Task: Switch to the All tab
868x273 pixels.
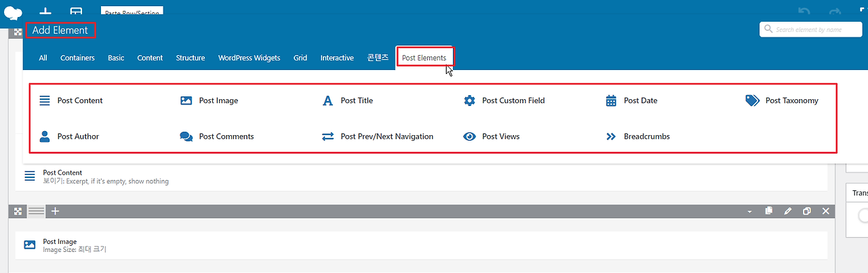Action: (43, 58)
